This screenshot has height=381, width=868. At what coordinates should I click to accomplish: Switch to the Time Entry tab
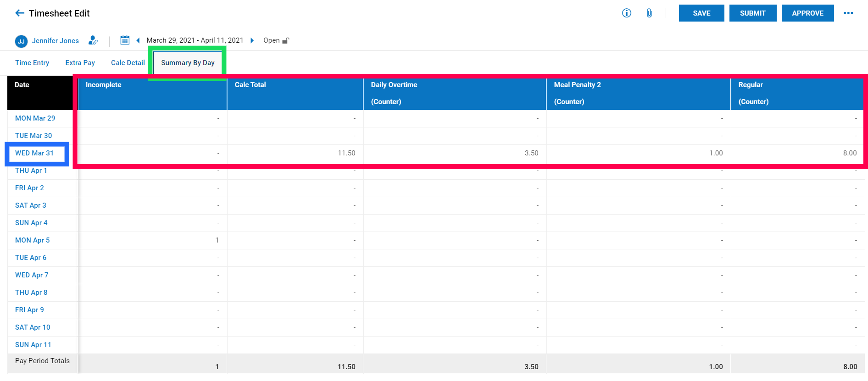(x=32, y=63)
